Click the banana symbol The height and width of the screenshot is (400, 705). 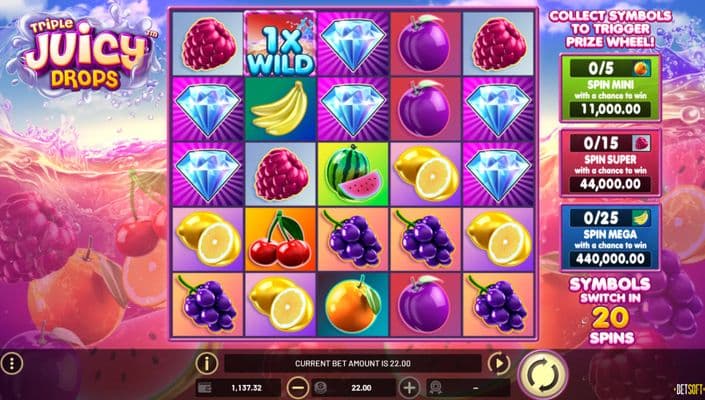281,109
